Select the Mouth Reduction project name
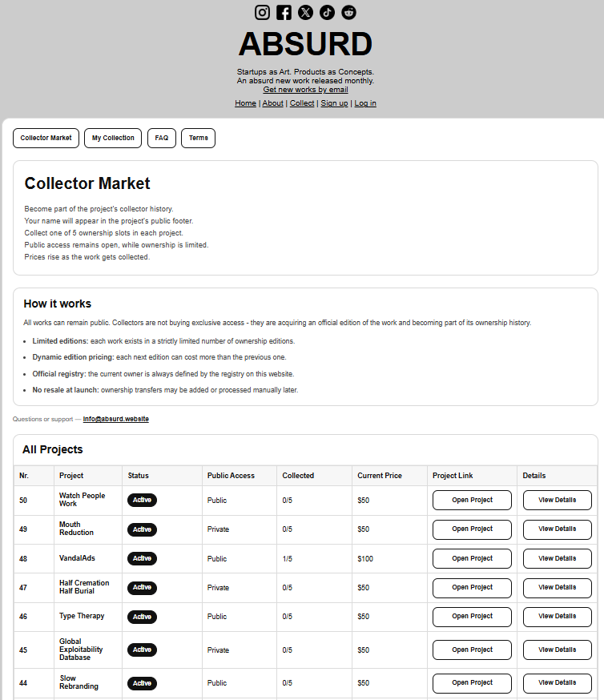 76,529
